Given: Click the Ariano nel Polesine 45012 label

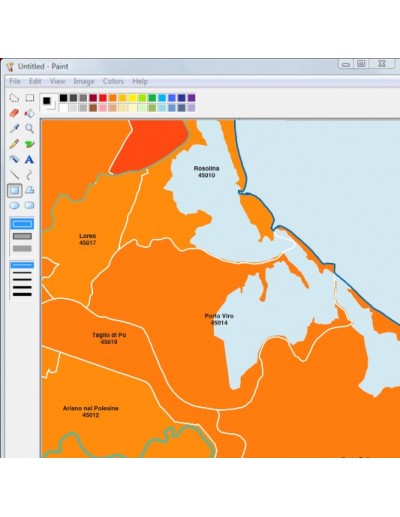Looking at the screenshot, I should tap(91, 412).
